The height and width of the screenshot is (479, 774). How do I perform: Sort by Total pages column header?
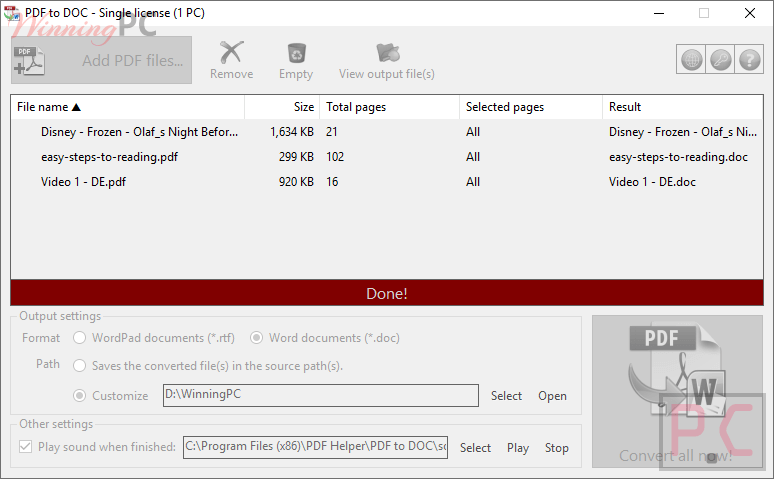(389, 107)
